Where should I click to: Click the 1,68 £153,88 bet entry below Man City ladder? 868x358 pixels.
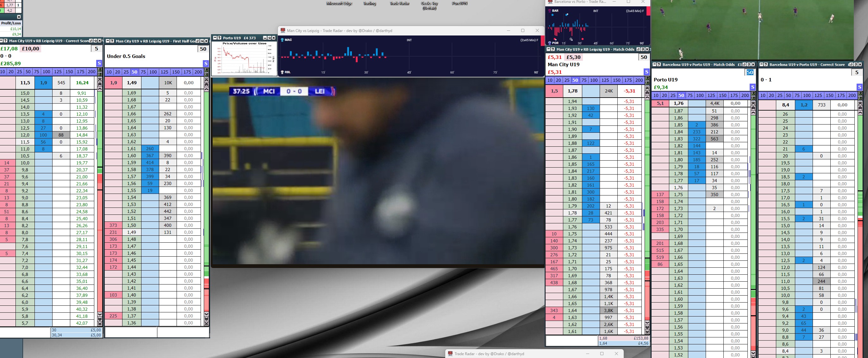click(x=623, y=338)
